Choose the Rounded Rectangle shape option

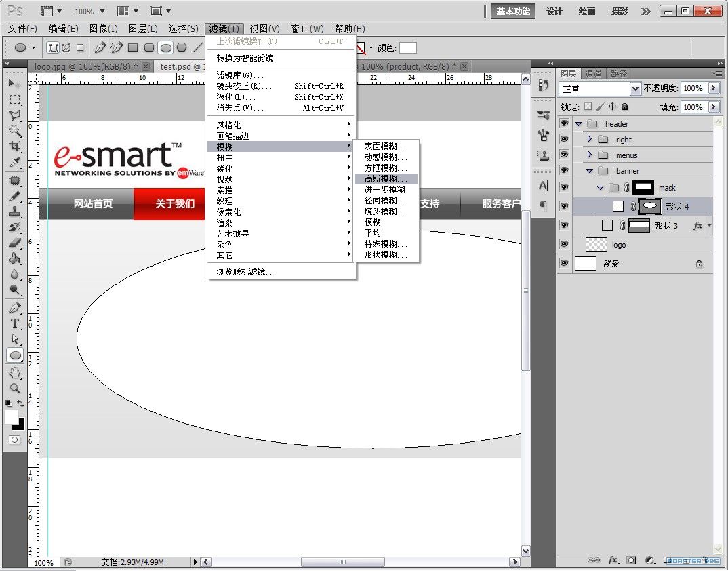[149, 47]
